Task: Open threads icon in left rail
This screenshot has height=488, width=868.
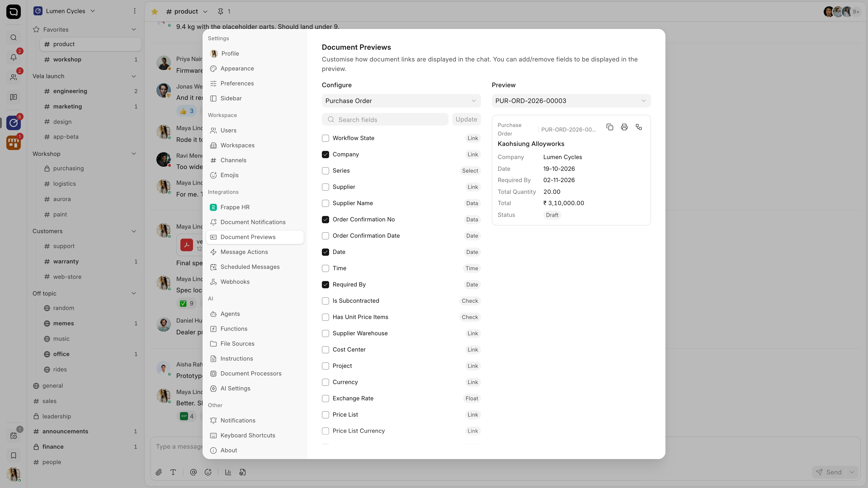Action: (14, 97)
